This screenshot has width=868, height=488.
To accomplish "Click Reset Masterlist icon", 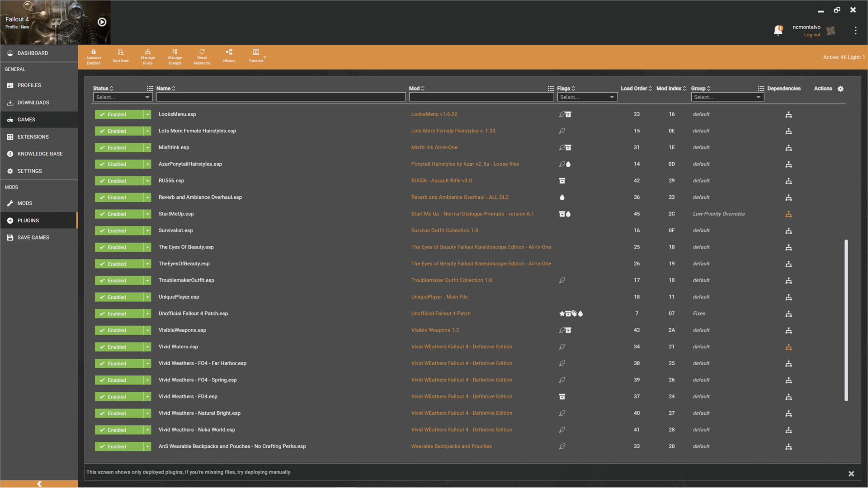I will (x=202, y=52).
